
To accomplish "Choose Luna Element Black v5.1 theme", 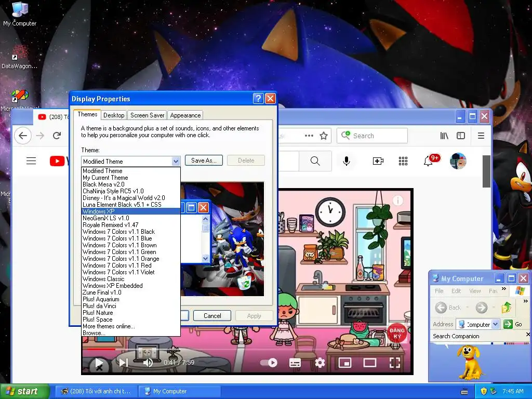I will click(x=130, y=205).
